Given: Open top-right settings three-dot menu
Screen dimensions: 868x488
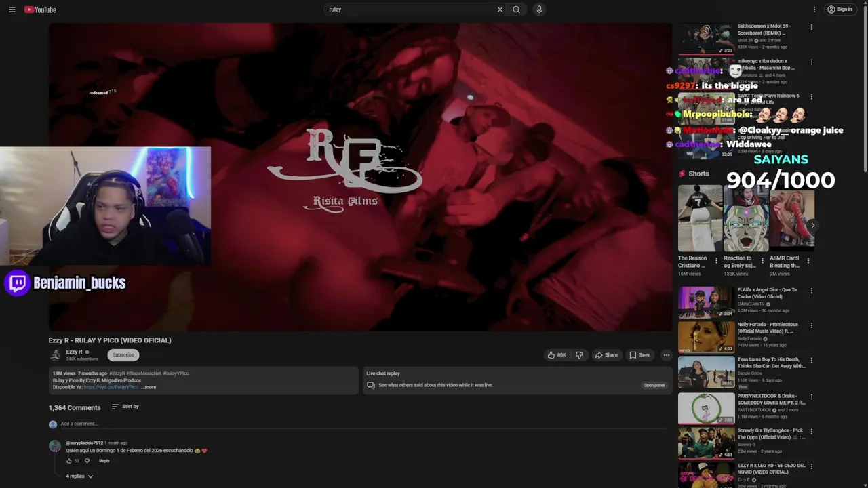Looking at the screenshot, I should (814, 9).
